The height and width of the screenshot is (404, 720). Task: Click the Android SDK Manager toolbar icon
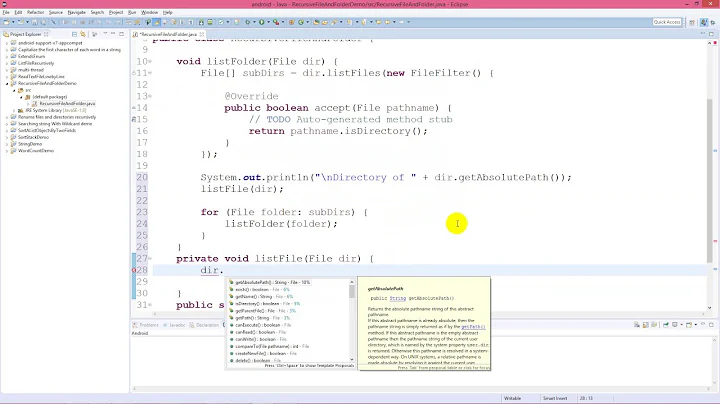[201, 22]
